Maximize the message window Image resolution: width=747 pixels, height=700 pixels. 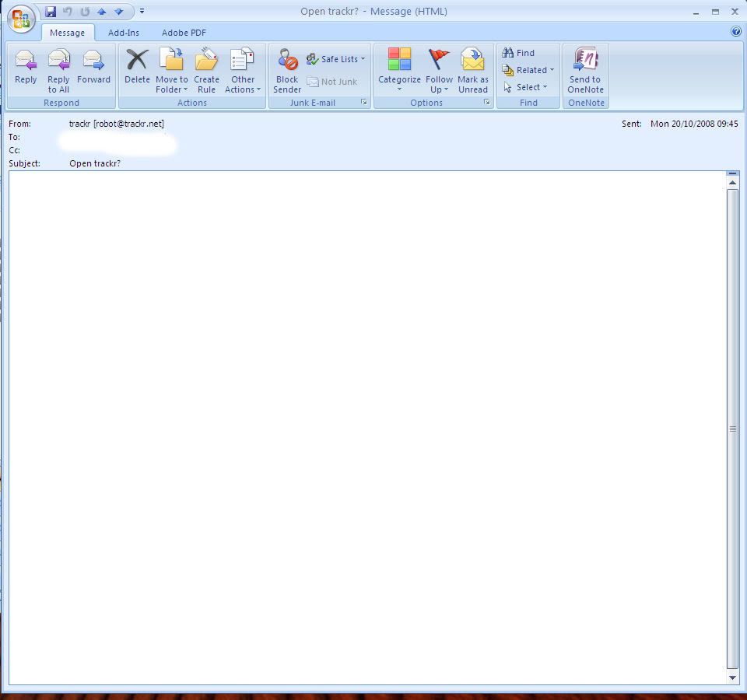(715, 12)
